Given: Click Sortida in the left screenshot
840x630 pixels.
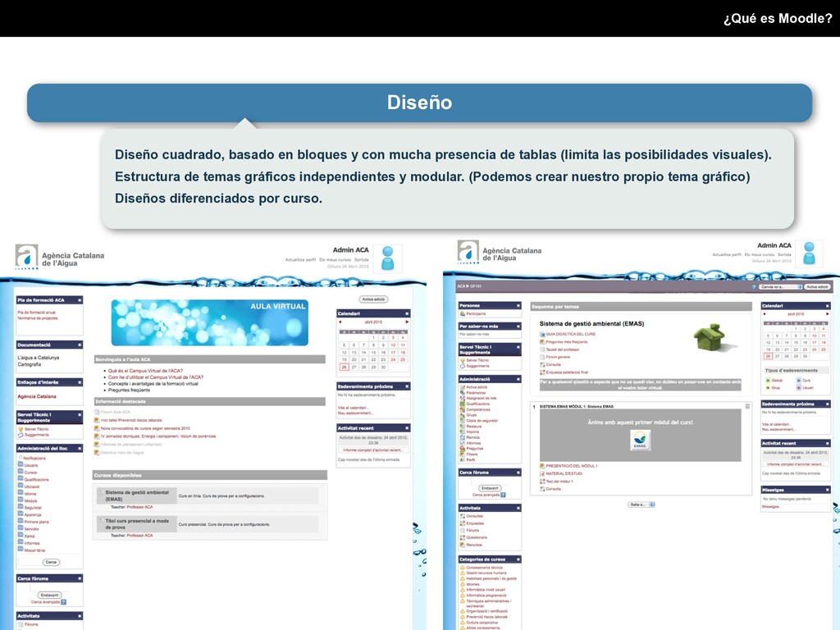Looking at the screenshot, I should pos(361,260).
